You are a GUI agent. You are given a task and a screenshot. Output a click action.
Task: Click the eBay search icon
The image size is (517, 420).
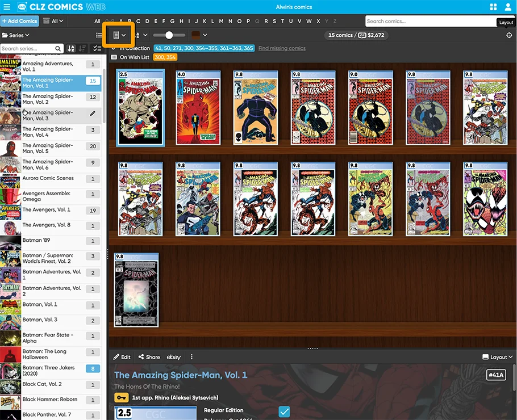point(173,357)
